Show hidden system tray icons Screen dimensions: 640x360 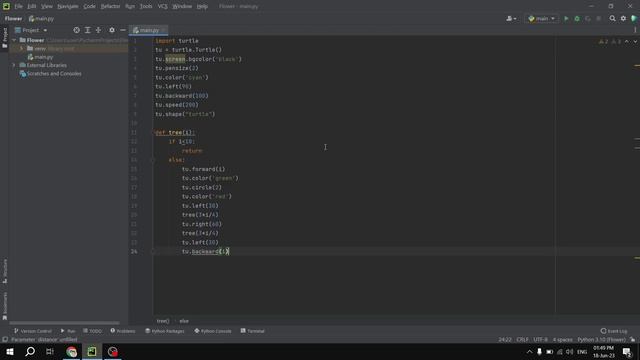coord(529,352)
